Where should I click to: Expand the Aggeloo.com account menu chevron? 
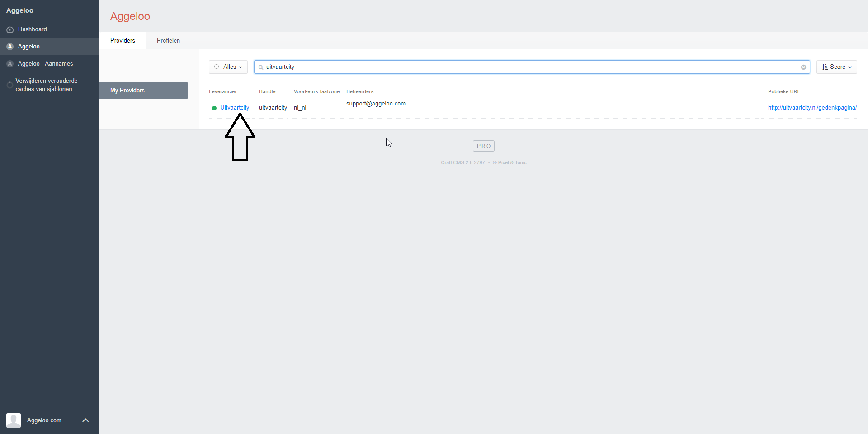(x=85, y=420)
